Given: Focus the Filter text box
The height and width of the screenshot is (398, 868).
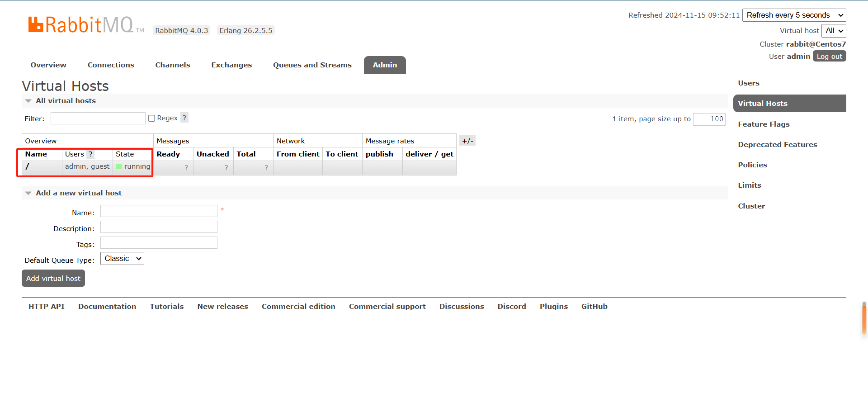Looking at the screenshot, I should click(x=98, y=118).
